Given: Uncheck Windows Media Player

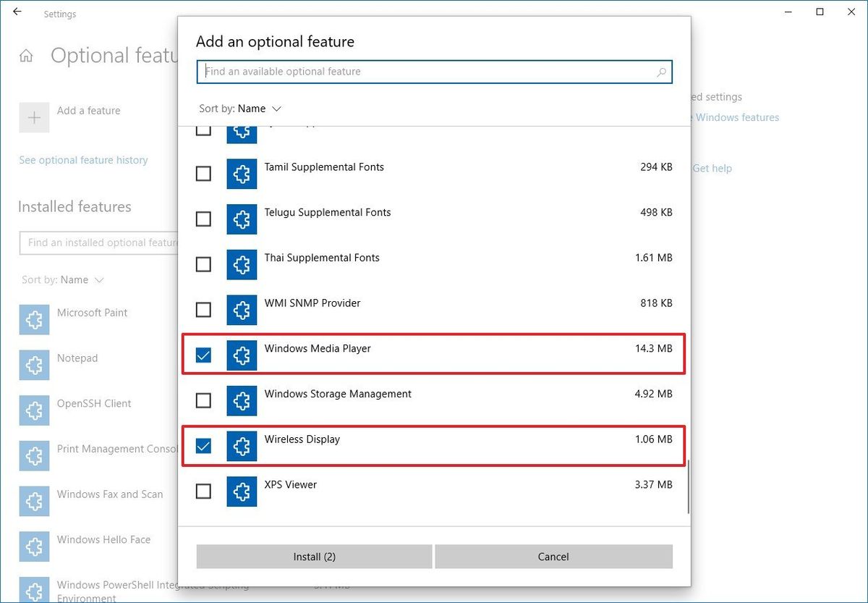Looking at the screenshot, I should 203,355.
